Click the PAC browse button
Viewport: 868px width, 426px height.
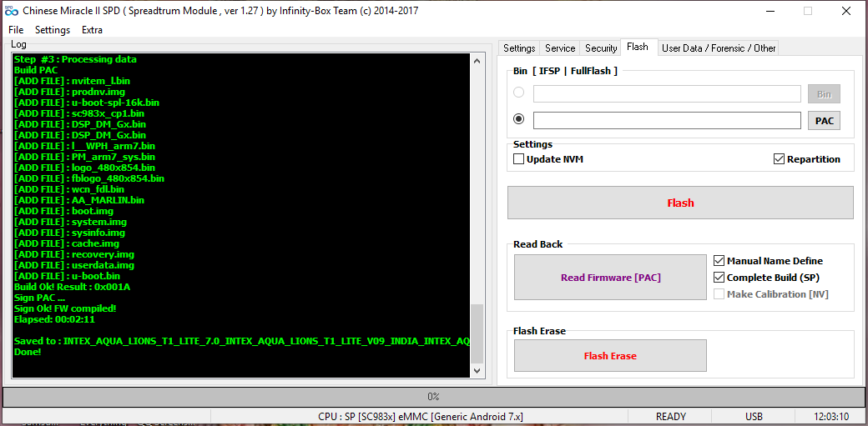824,121
